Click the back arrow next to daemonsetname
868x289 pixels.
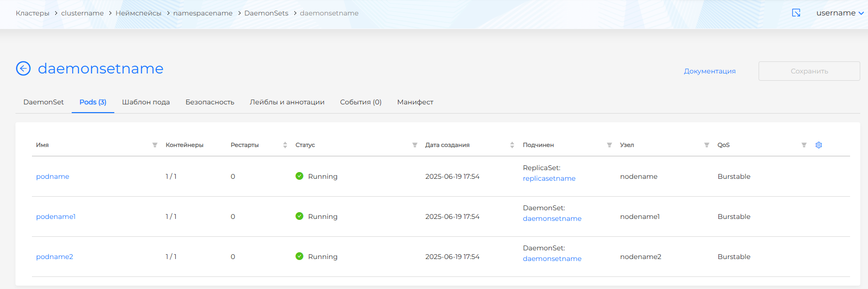click(23, 69)
